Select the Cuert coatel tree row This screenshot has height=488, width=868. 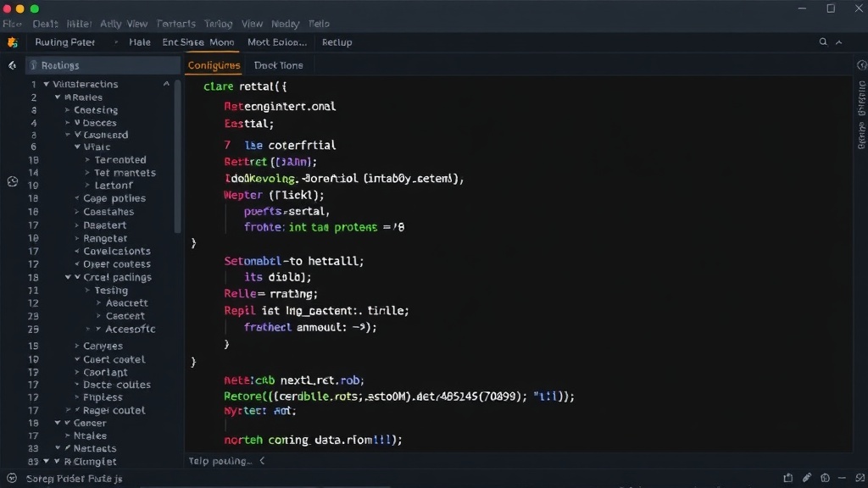tap(114, 359)
